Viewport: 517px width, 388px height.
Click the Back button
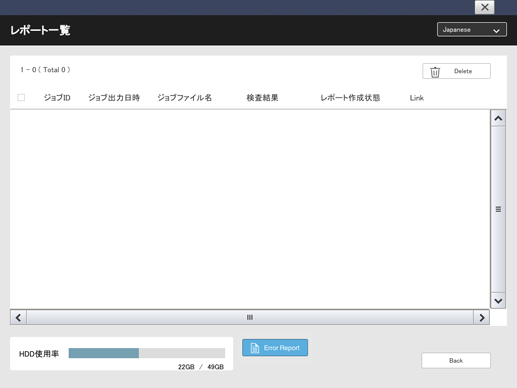pos(456,360)
